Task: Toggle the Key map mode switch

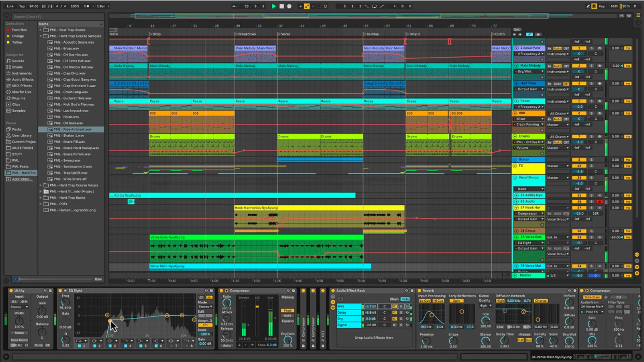Action: coord(601,6)
